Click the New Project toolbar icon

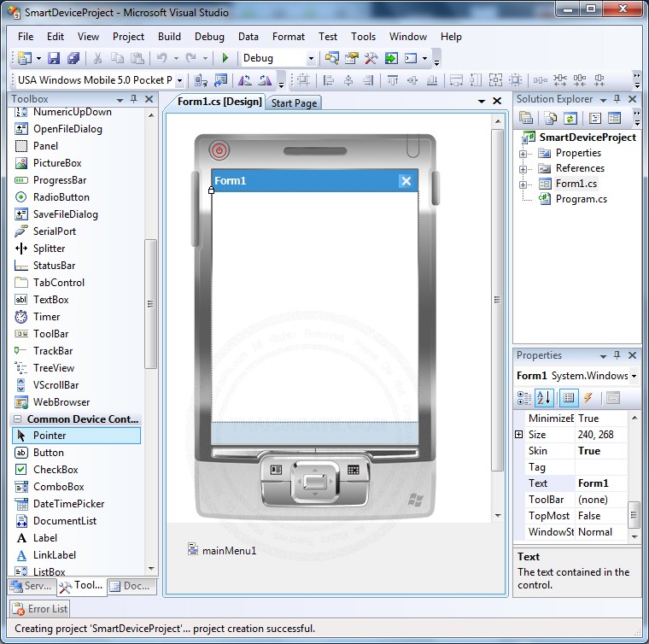pyautogui.click(x=25, y=58)
